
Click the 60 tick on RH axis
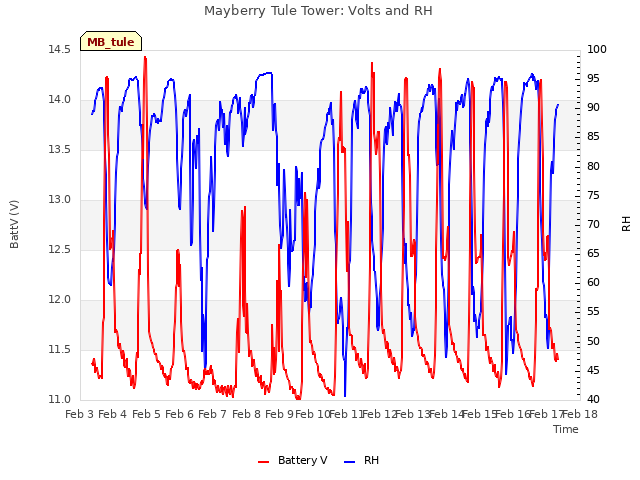click(x=593, y=283)
